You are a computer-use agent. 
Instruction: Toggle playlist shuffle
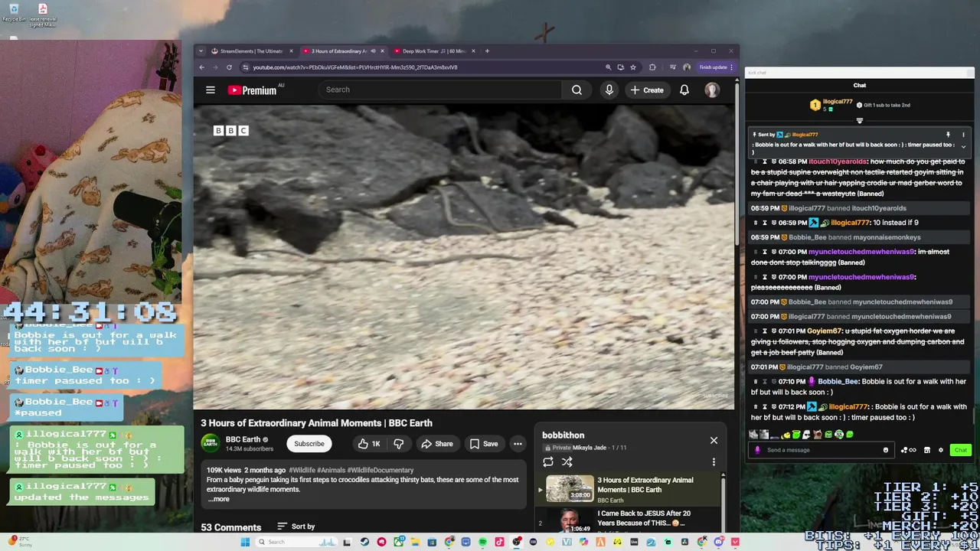pyautogui.click(x=567, y=461)
